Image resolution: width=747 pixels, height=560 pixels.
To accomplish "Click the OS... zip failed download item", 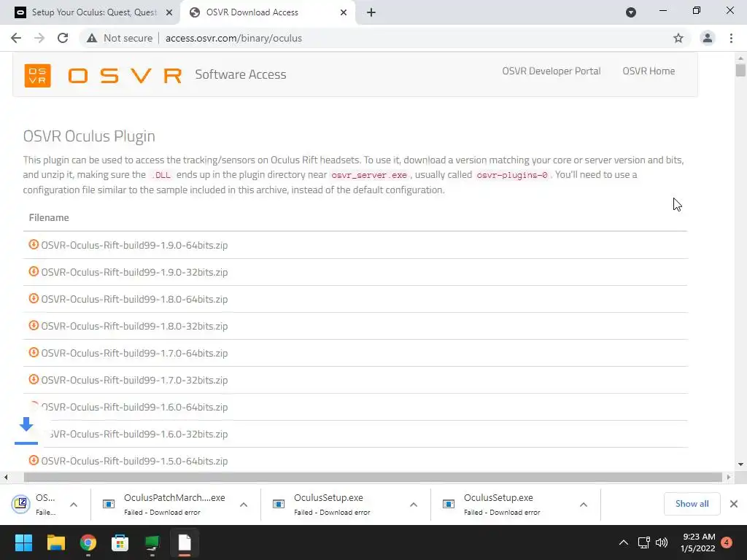I will click(34, 505).
